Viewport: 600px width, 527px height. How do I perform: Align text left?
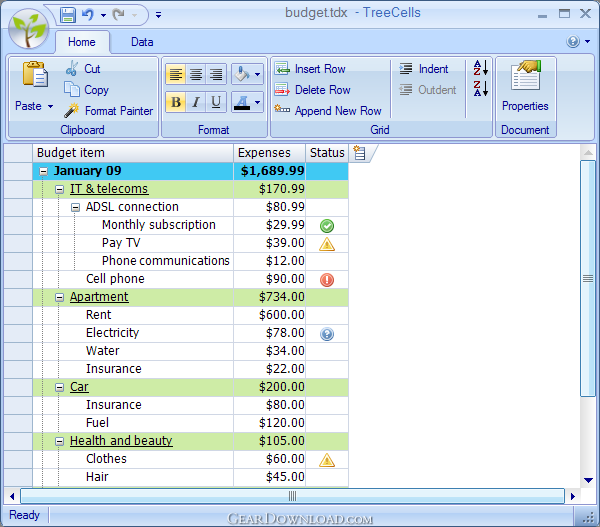[176, 74]
